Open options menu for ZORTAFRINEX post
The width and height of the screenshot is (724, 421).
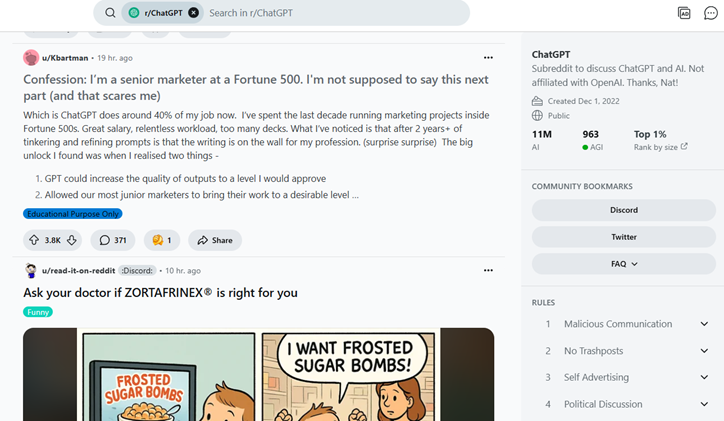coord(488,271)
